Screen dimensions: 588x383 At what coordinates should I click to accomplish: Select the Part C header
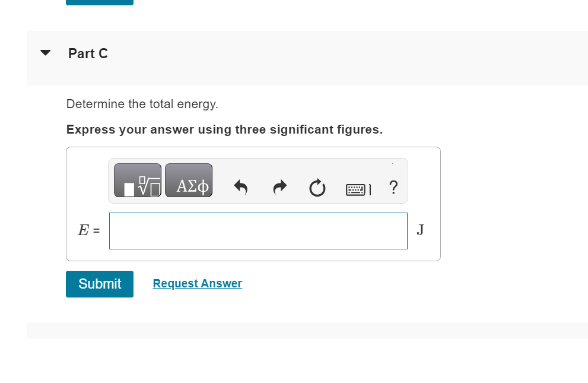click(x=88, y=53)
